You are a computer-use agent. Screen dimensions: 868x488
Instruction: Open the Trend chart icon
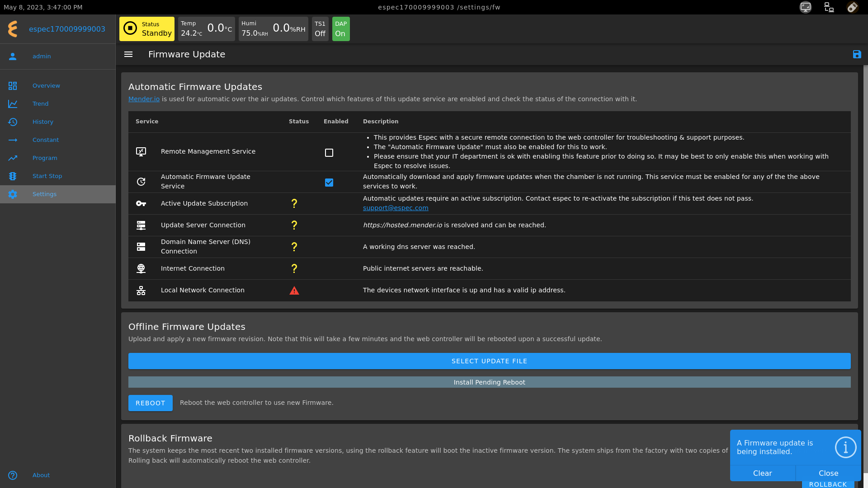pos(13,104)
